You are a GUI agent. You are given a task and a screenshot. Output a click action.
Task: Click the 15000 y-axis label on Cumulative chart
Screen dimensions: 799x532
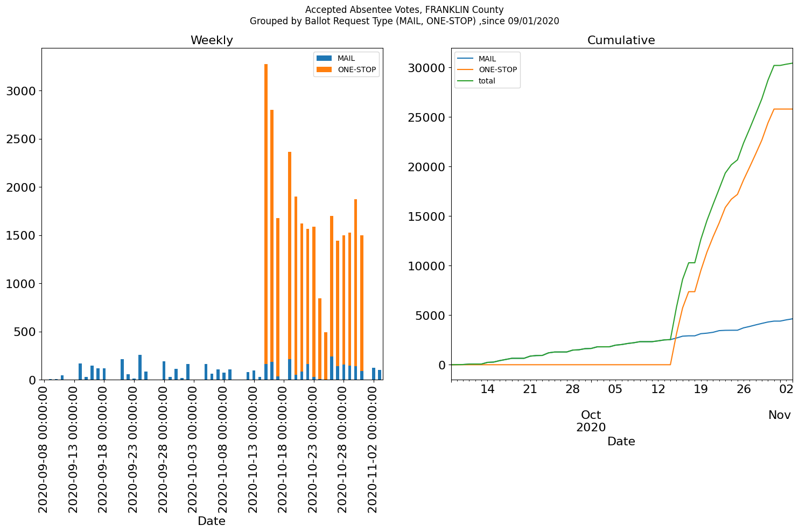pos(426,216)
